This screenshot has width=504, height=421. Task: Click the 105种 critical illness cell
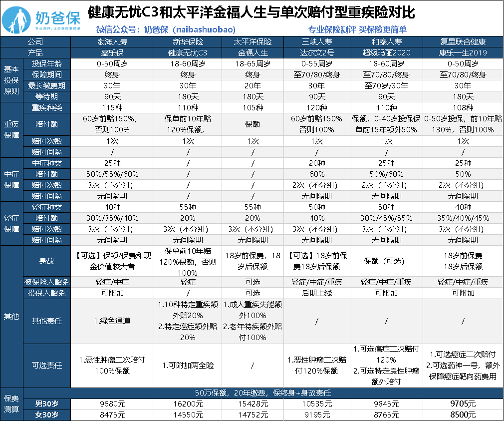252,108
